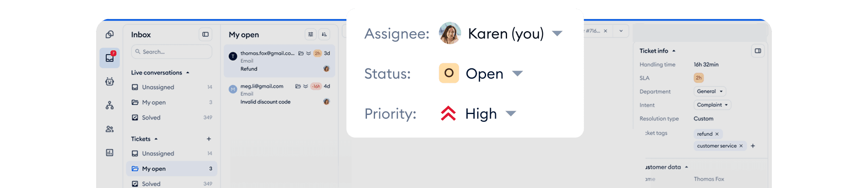Add a new ticket view with plus icon
This screenshot has height=188, width=868.
pyautogui.click(x=209, y=139)
